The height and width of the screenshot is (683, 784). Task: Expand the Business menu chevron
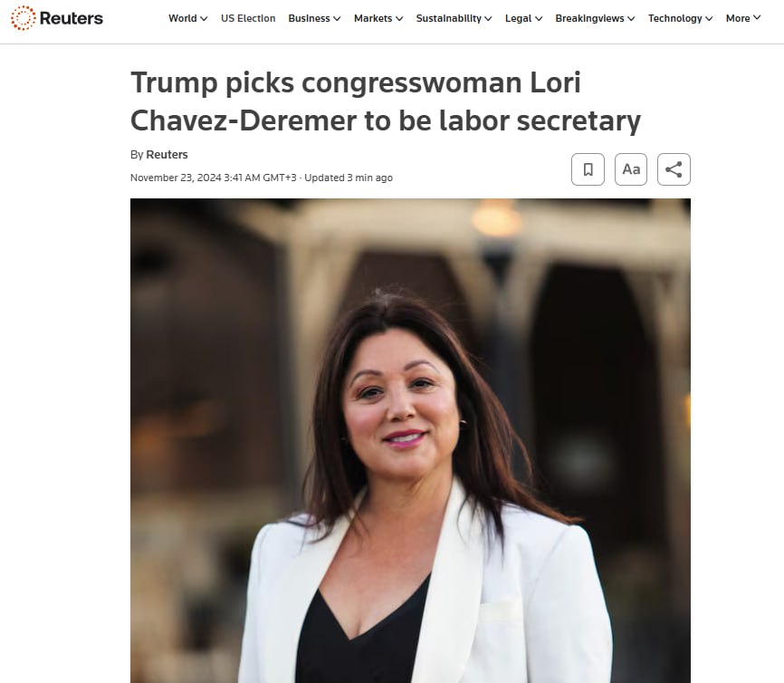point(337,18)
